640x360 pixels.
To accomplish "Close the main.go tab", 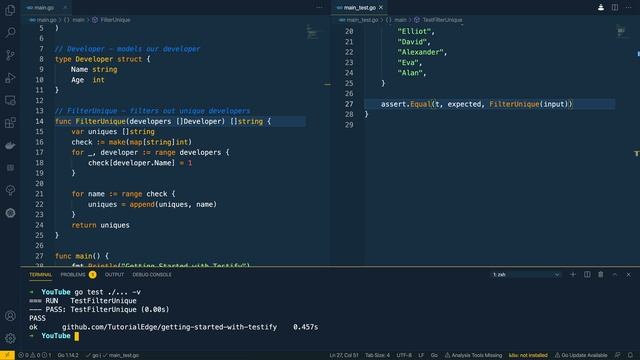I will (65, 7).
